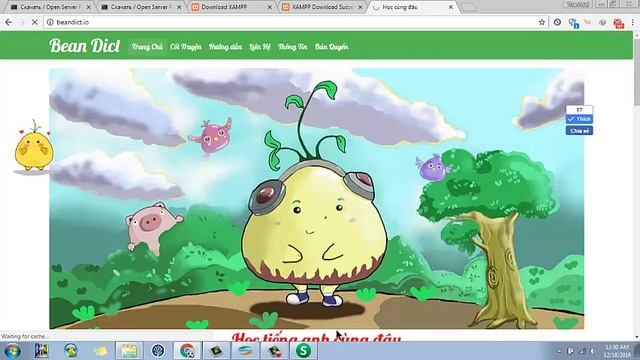Click the volume icon in system tray

pos(592,351)
